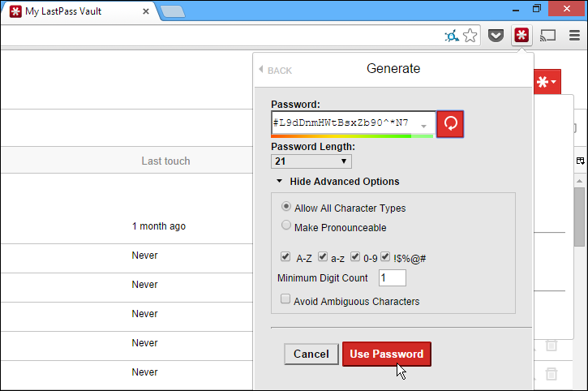
Task: Open the password history dropdown arrow
Action: click(x=423, y=127)
